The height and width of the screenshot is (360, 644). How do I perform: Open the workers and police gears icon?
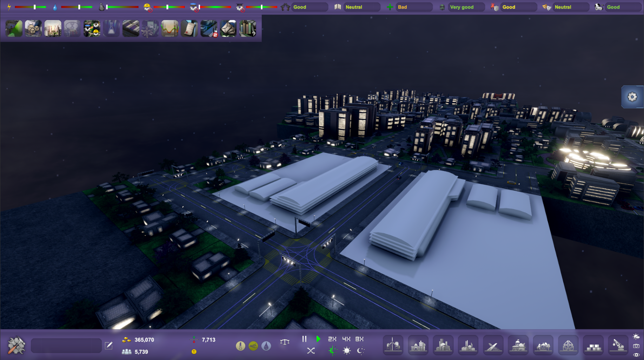[92, 28]
